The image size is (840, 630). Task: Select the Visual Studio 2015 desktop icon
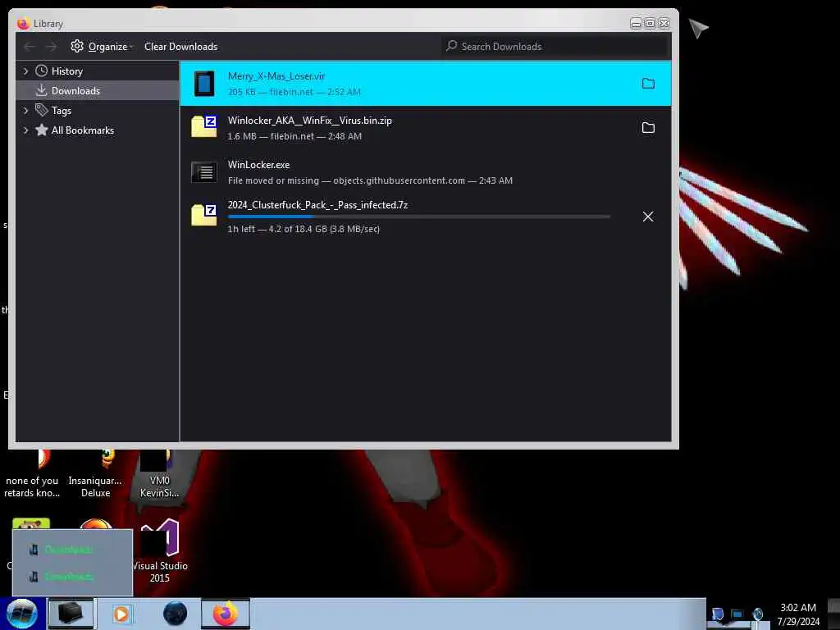click(160, 550)
